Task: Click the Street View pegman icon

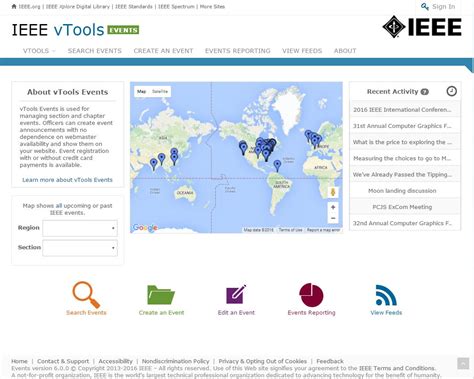Action: (333, 192)
